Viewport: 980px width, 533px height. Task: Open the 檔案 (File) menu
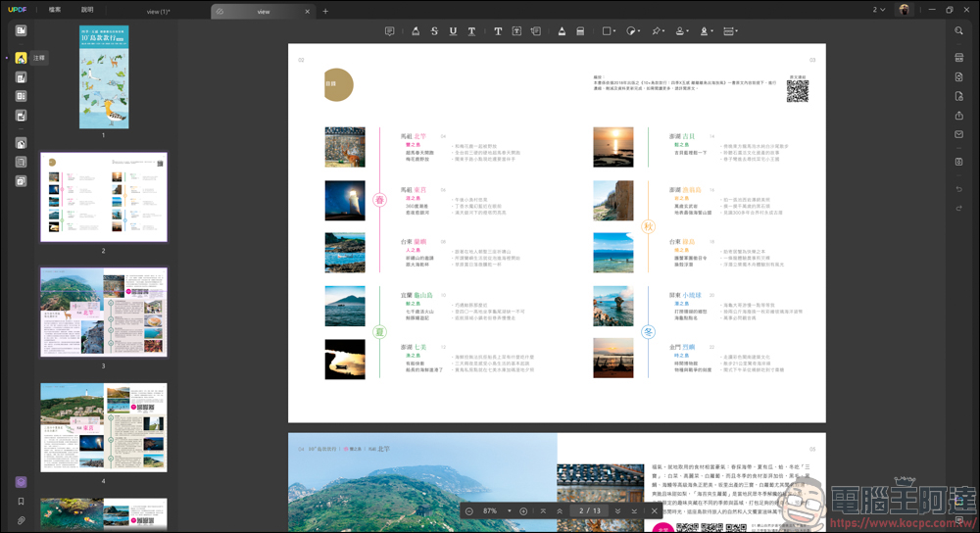point(55,10)
